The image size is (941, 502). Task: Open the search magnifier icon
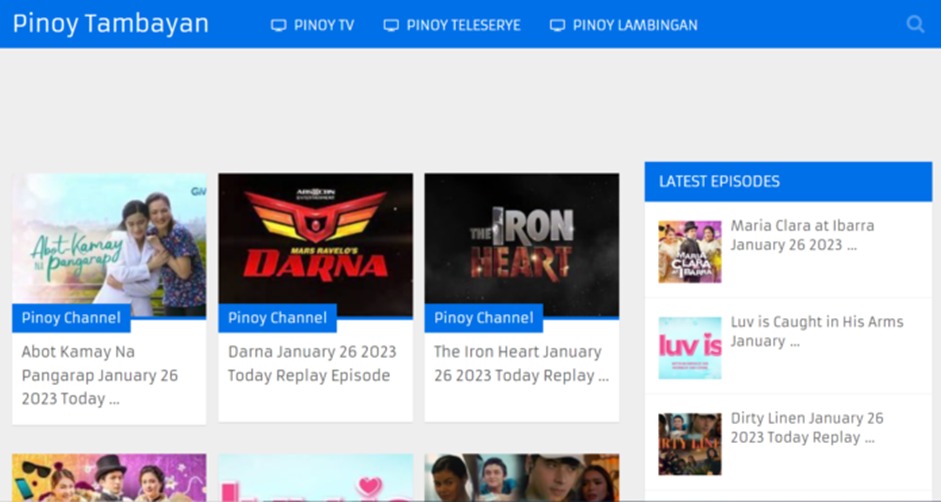[915, 24]
